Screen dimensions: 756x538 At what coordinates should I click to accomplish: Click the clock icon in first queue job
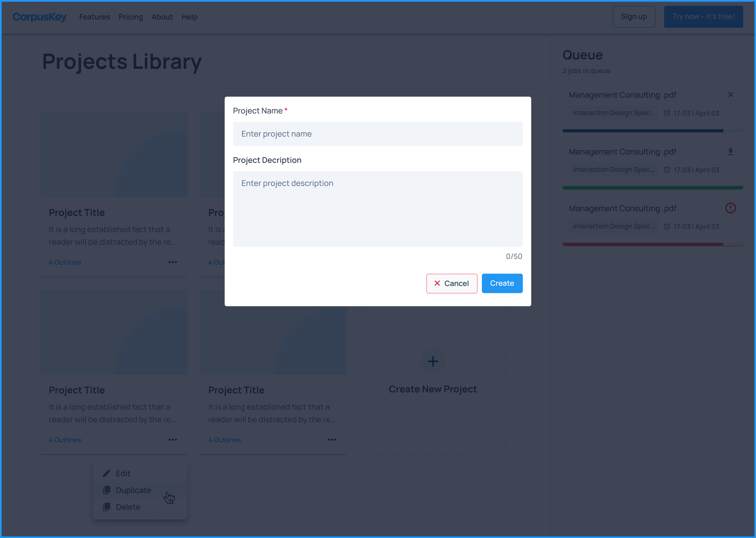pos(667,113)
